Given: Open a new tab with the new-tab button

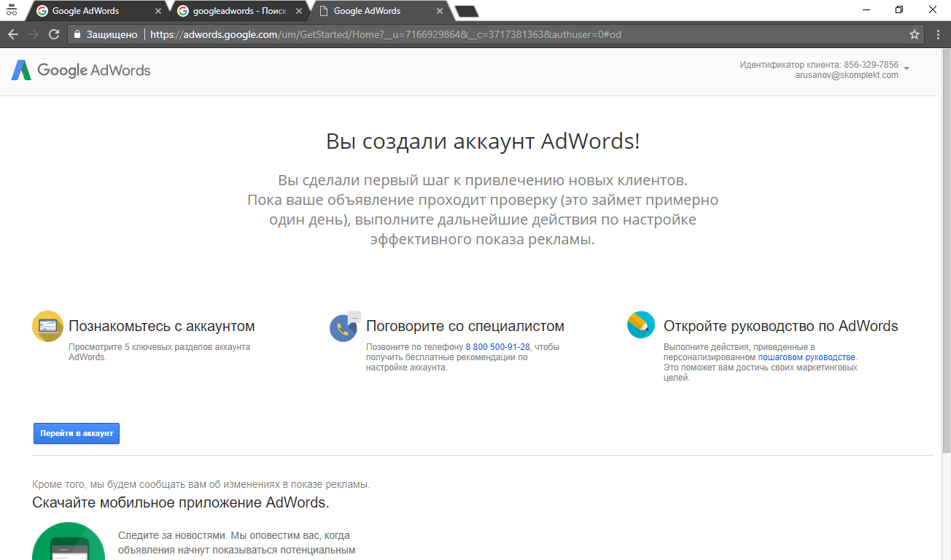Looking at the screenshot, I should tap(466, 11).
